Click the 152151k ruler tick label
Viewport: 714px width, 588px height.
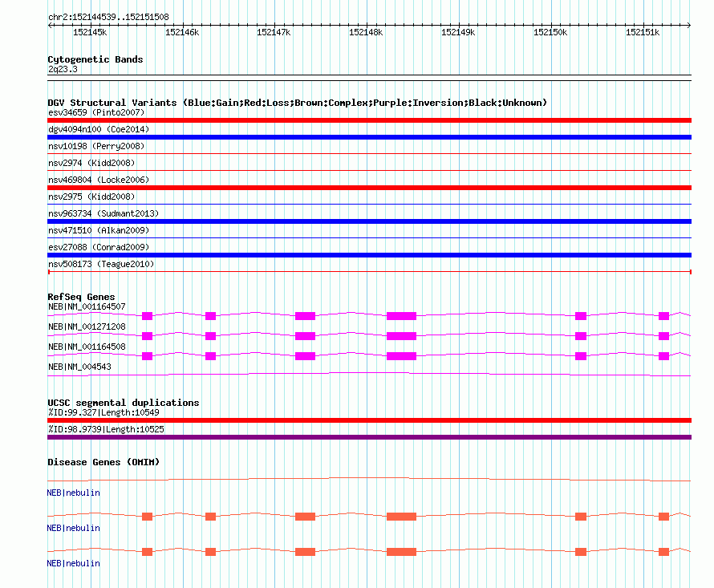click(643, 32)
